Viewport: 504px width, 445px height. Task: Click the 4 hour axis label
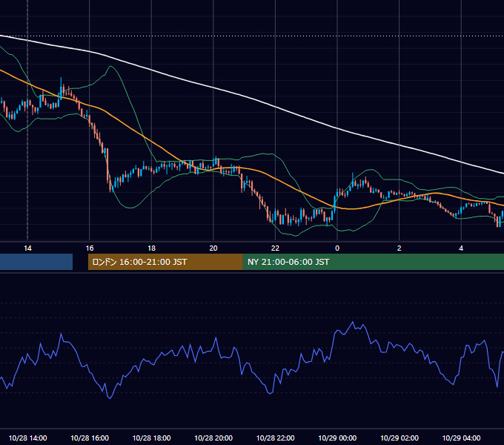click(461, 248)
